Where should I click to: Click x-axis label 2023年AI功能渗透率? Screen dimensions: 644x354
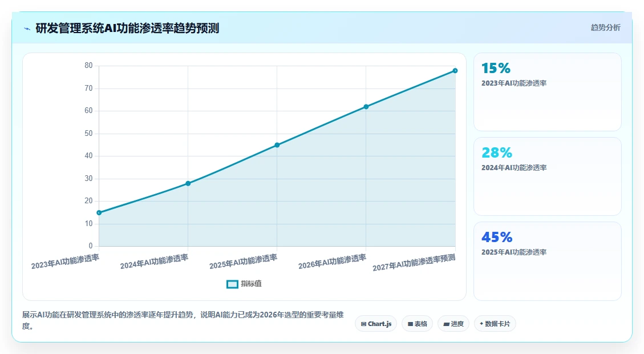[65, 262]
